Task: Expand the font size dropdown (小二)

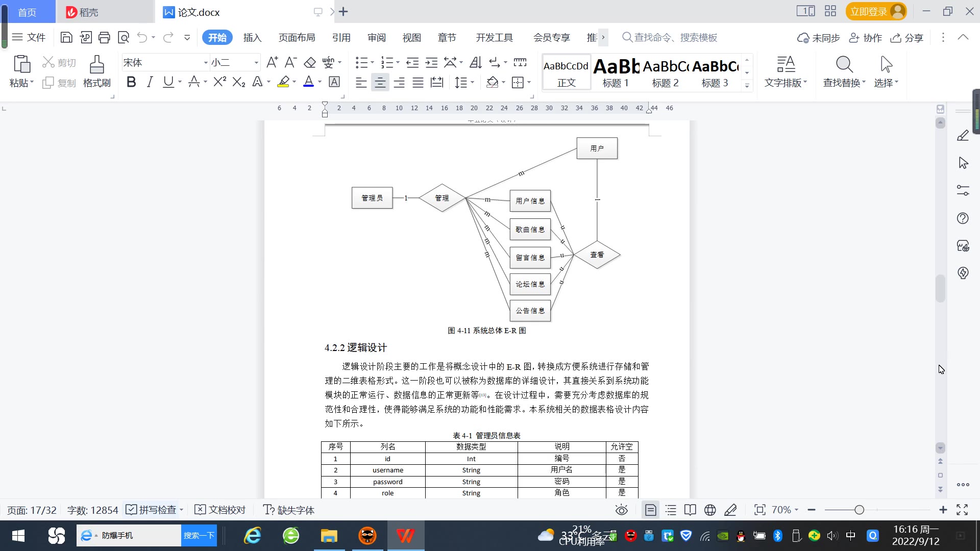Action: [x=256, y=63]
